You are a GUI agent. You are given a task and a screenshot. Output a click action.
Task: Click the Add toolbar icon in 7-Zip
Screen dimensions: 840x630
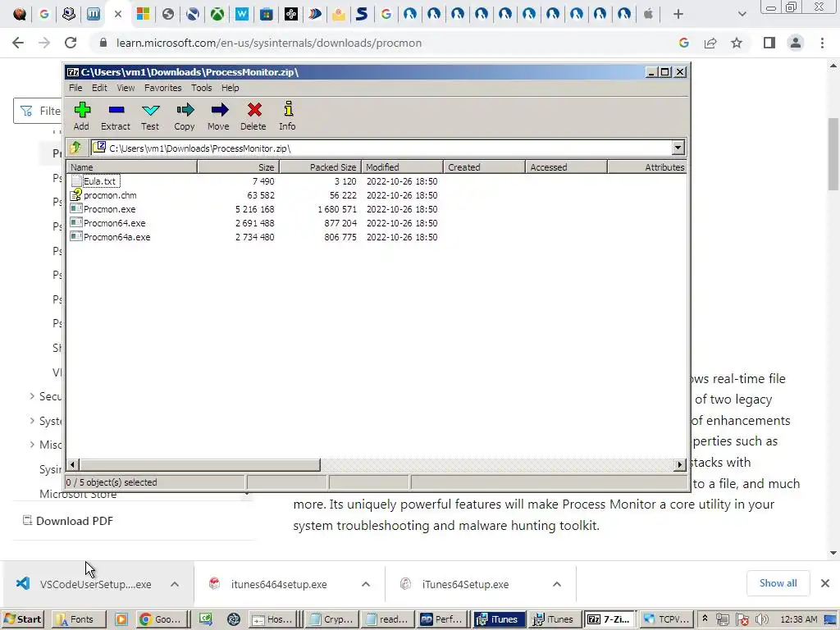point(81,116)
